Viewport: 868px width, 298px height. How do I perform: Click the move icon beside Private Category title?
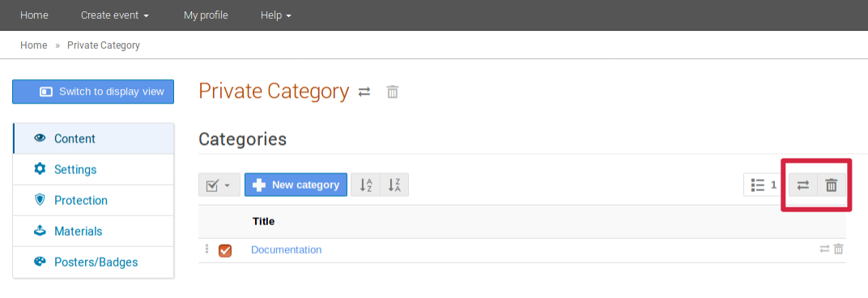[x=364, y=92]
